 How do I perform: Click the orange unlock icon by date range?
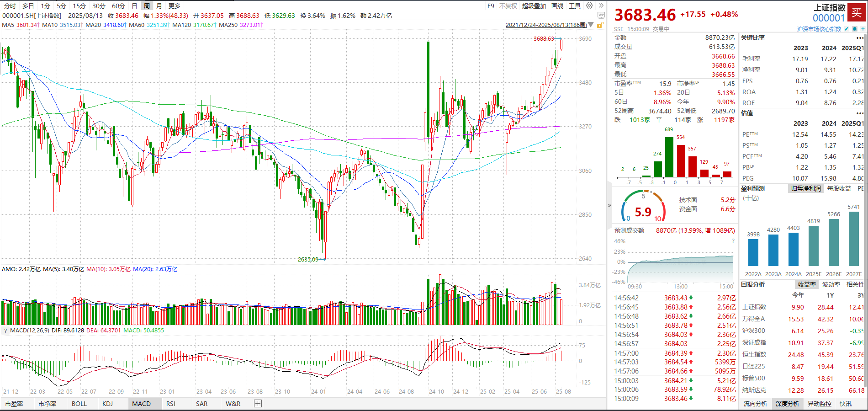(601, 25)
